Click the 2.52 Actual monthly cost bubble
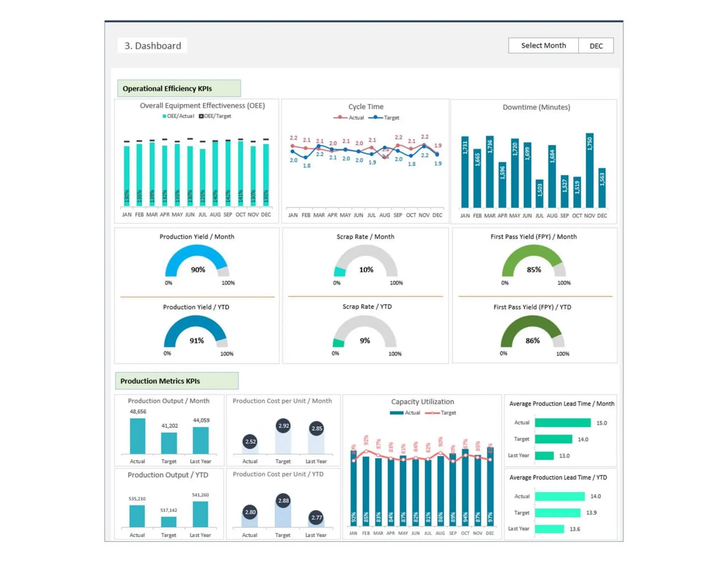This screenshot has width=728, height=562. (x=250, y=442)
